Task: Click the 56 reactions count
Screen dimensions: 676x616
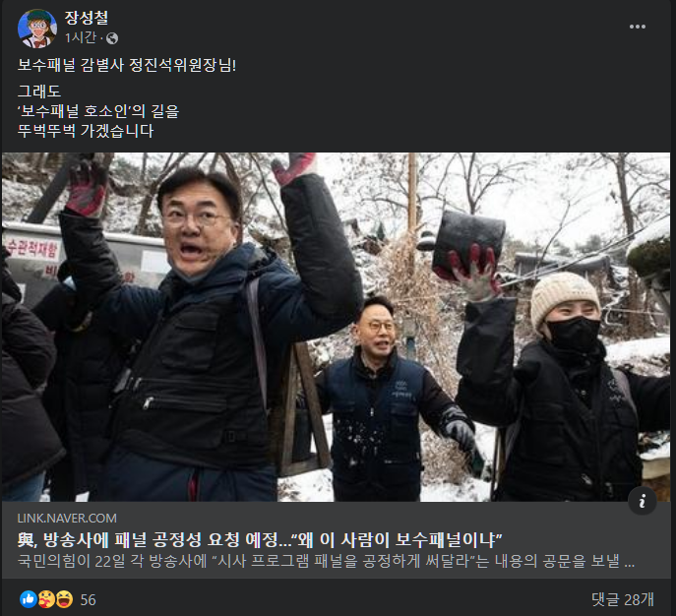Action: point(88,599)
